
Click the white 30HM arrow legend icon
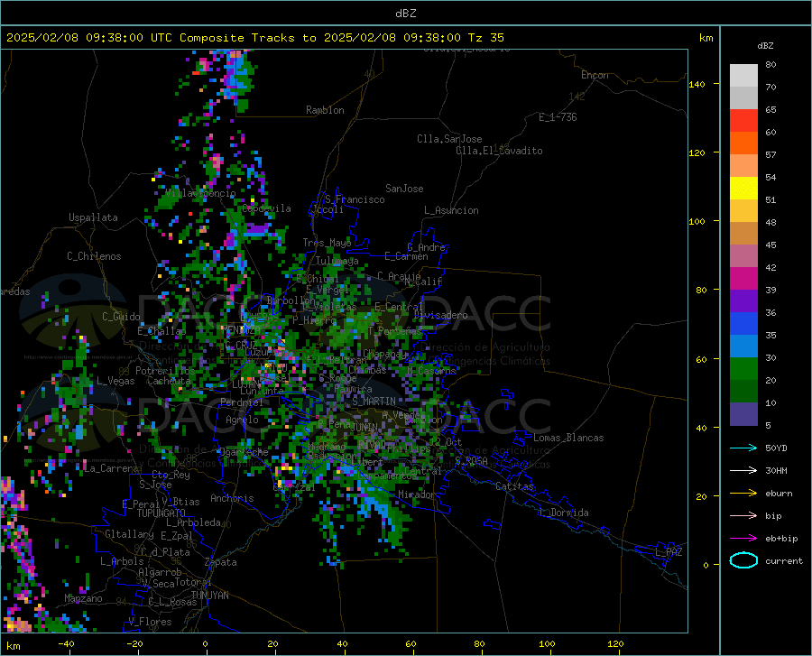click(743, 471)
